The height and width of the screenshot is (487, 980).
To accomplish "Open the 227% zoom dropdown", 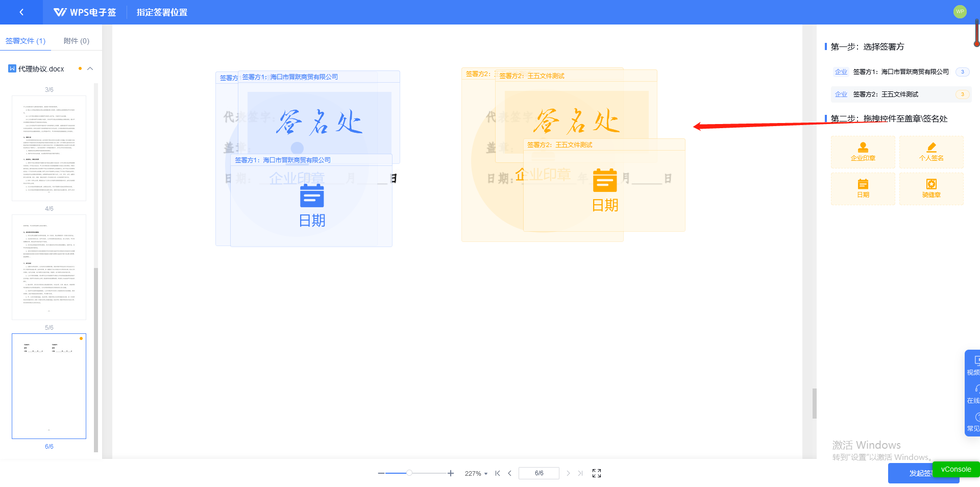I will 476,473.
